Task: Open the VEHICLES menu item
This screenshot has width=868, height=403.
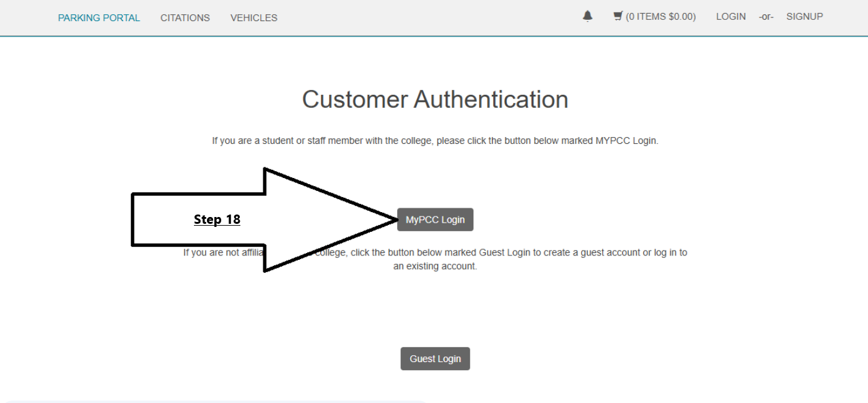Action: point(254,18)
